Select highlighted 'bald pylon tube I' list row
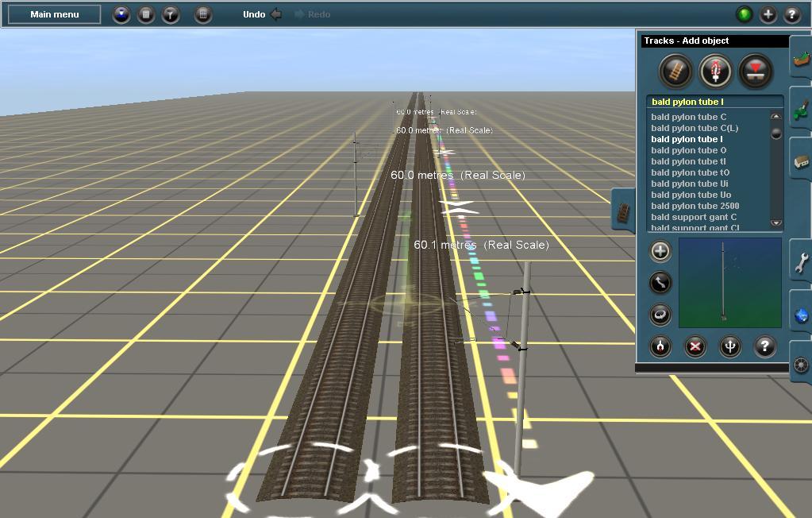 (x=687, y=139)
